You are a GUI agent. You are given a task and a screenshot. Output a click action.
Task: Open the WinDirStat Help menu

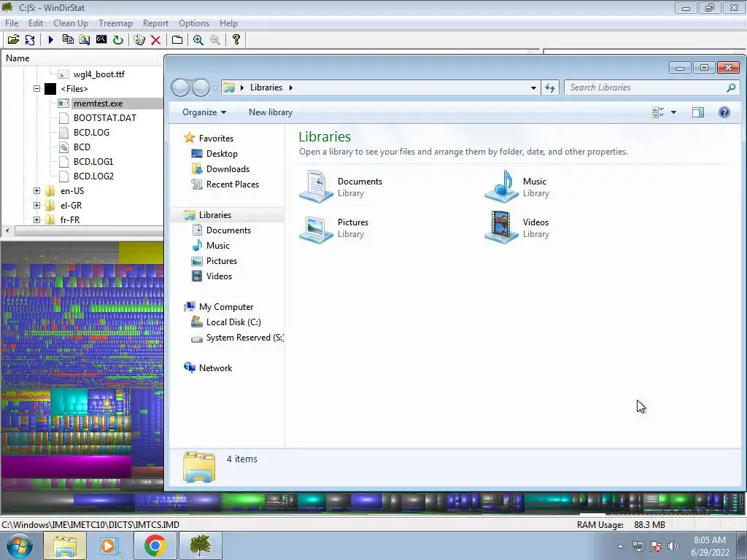pyautogui.click(x=228, y=23)
